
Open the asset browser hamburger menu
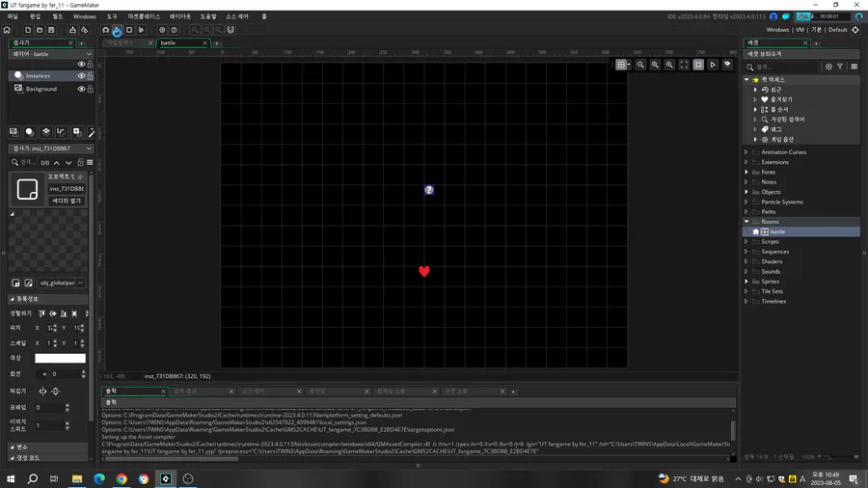pyautogui.click(x=854, y=67)
